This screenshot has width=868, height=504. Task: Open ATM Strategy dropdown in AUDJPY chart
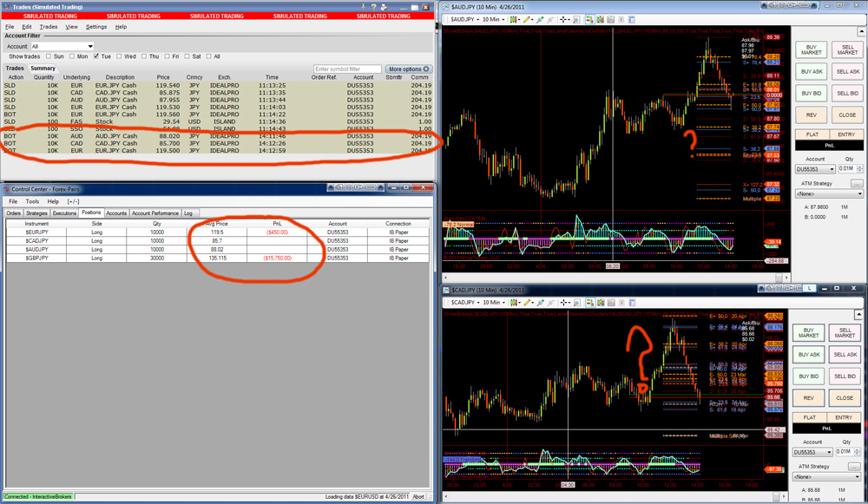[829, 193]
